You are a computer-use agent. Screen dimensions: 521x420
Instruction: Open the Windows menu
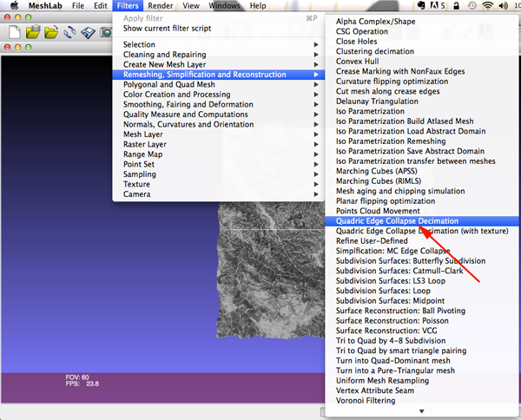[x=224, y=6]
